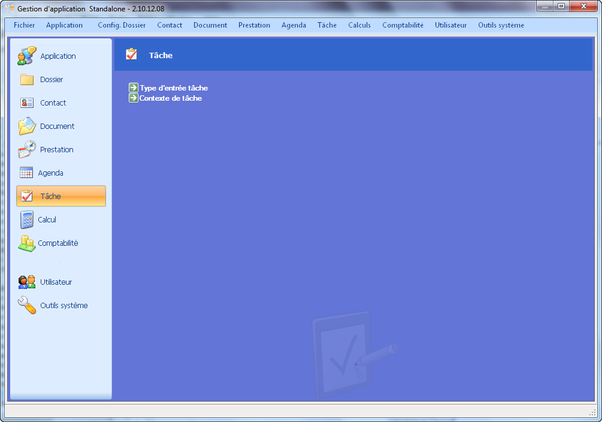Click the Outils système wrench icon
This screenshot has width=602, height=422.
[27, 305]
